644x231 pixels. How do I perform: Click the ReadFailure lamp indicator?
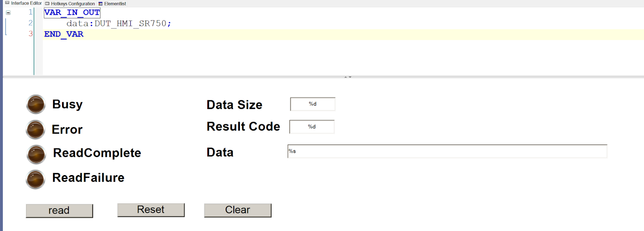35,179
